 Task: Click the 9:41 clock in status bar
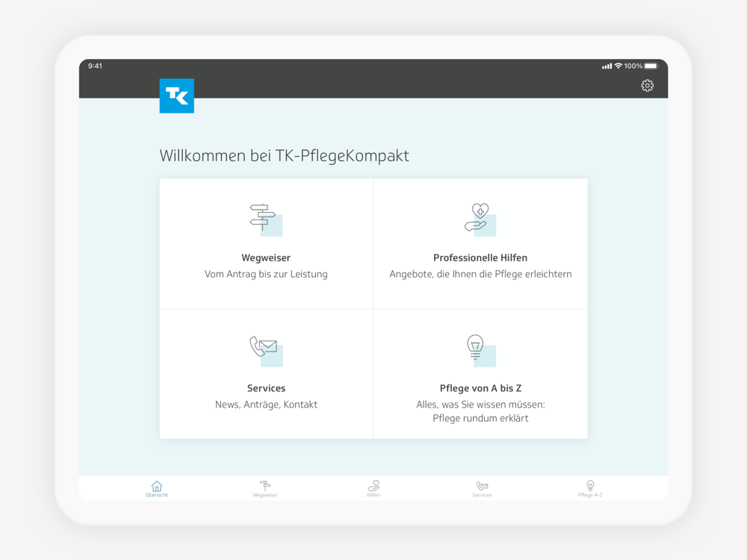[96, 66]
